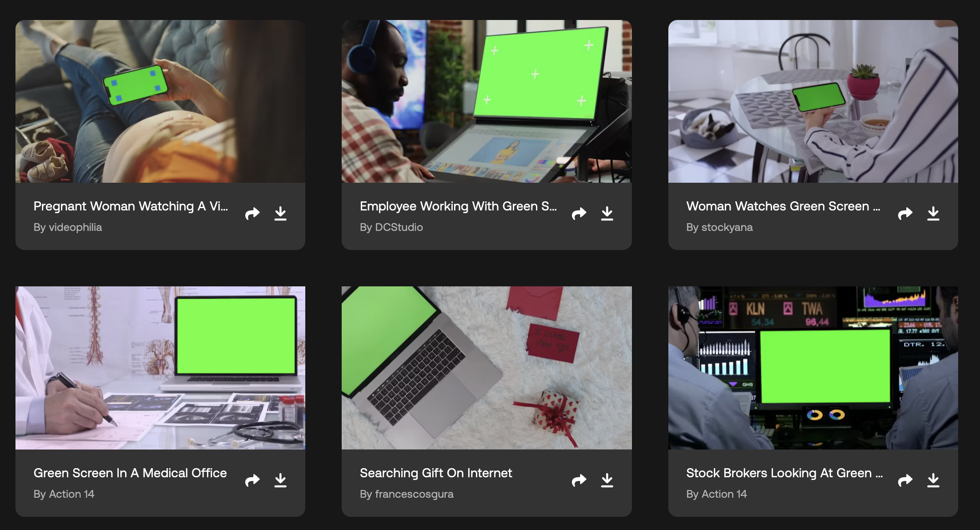
Task: Download Woman Watches Green Screen video
Action: click(933, 213)
